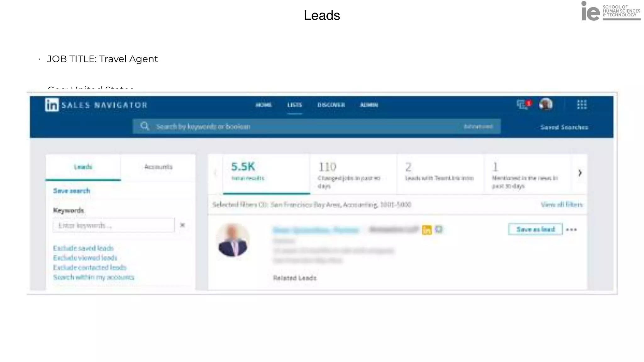Toggle Exclude saved leads filter
Viewport: 644px width, 362px height.
[x=83, y=248]
